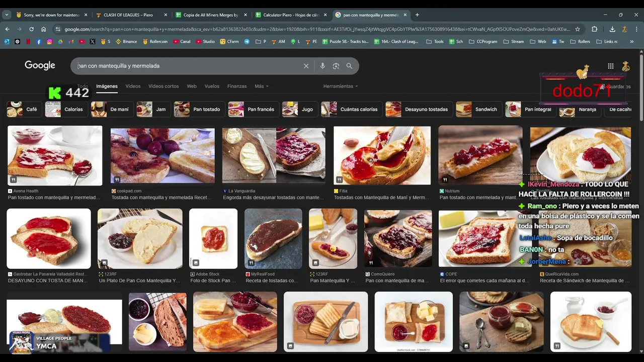Bookmark this page with the star icon
This screenshot has height=362, width=644.
[x=578, y=29]
